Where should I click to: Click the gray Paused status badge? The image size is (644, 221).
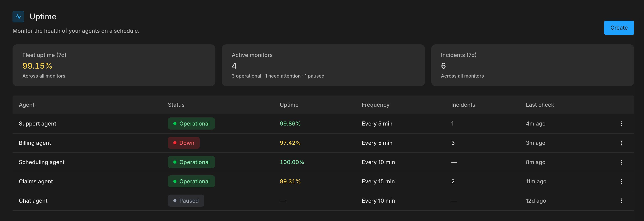pos(186,201)
